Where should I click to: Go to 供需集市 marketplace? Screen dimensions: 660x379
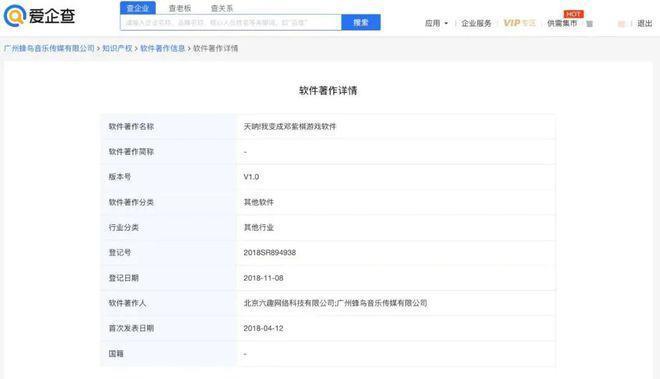562,23
